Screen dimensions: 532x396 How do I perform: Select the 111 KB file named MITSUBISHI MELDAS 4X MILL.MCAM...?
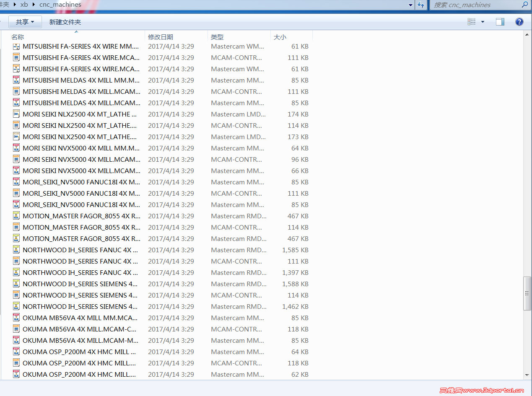click(81, 91)
